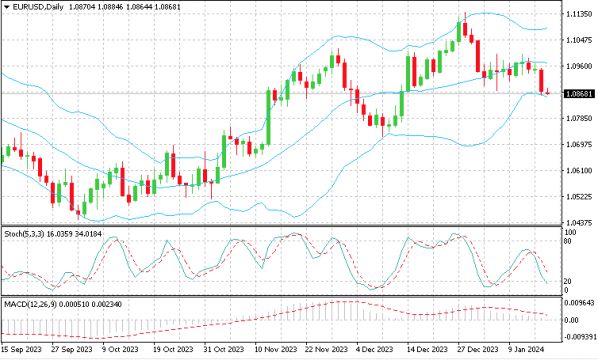Click the 1.04375 price scale label
The height and width of the screenshot is (360, 598).
click(579, 222)
